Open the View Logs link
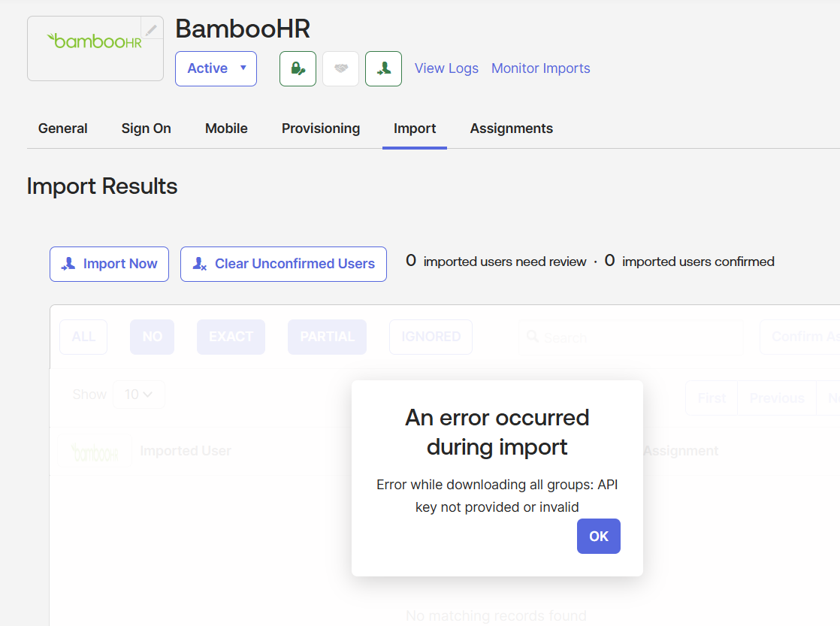This screenshot has width=840, height=626. point(446,68)
